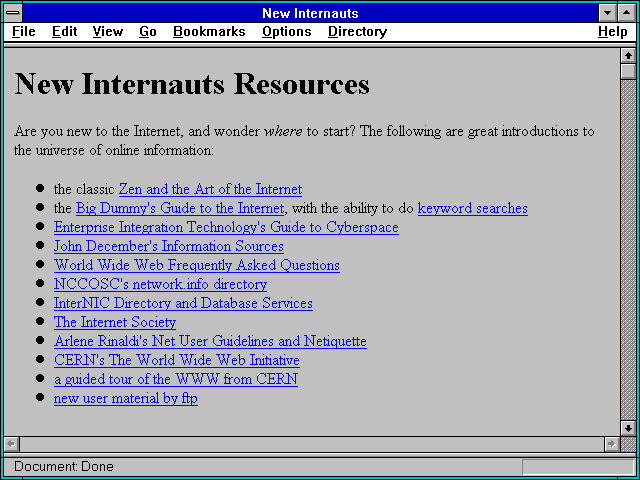
Task: Open the File menu
Action: click(x=24, y=32)
